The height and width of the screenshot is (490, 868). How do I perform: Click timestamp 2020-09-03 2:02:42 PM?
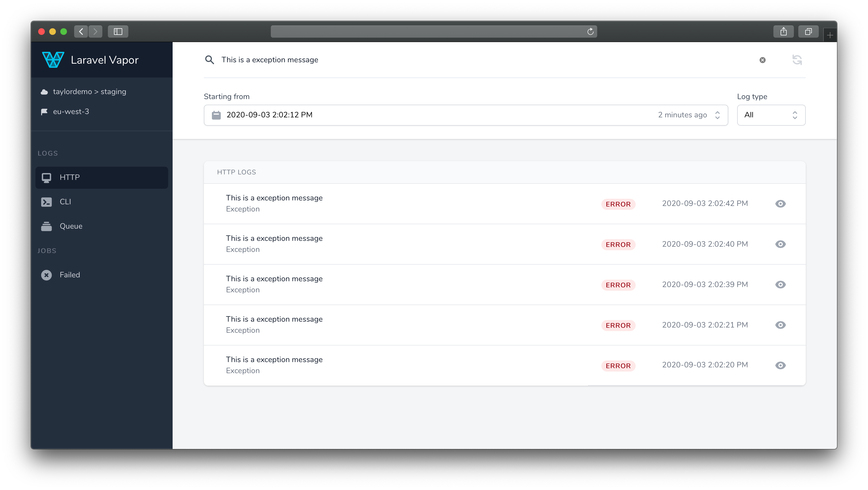(x=705, y=203)
